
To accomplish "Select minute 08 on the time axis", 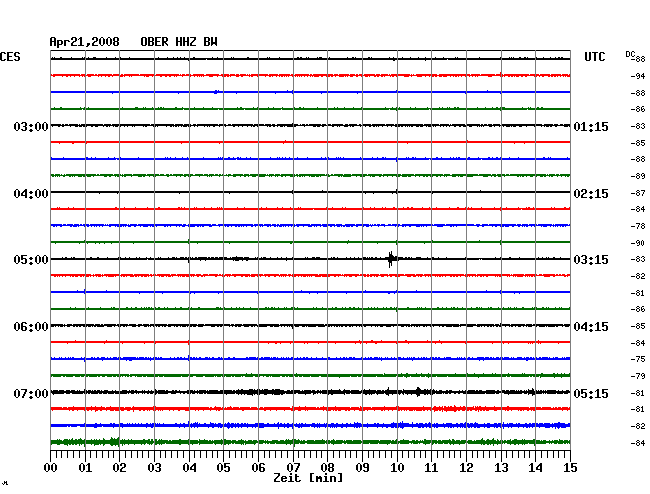I will point(327,467).
